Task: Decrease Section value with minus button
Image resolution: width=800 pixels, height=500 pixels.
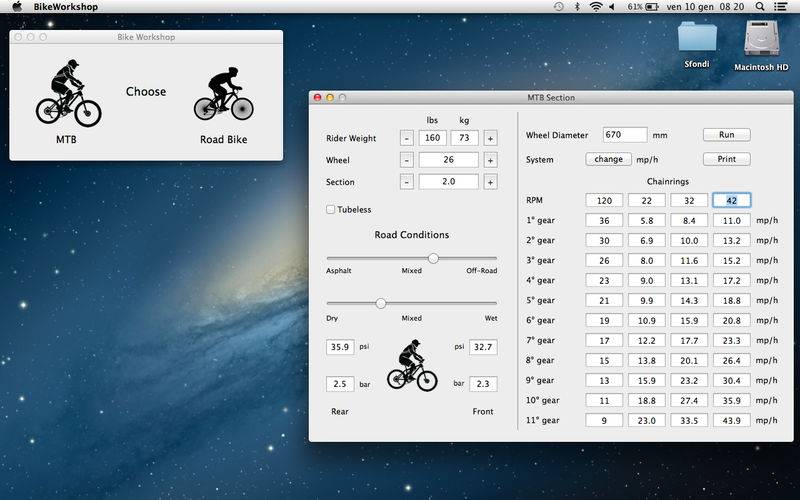Action: [x=407, y=182]
